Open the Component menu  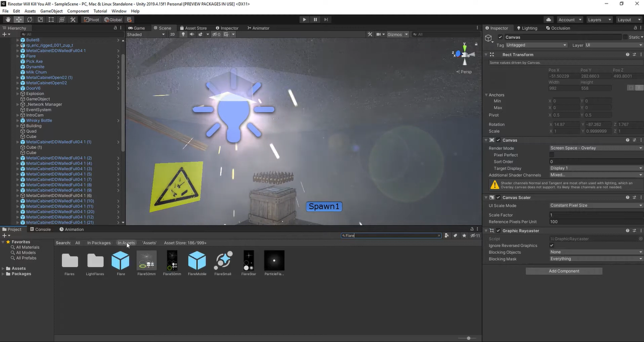tap(78, 11)
